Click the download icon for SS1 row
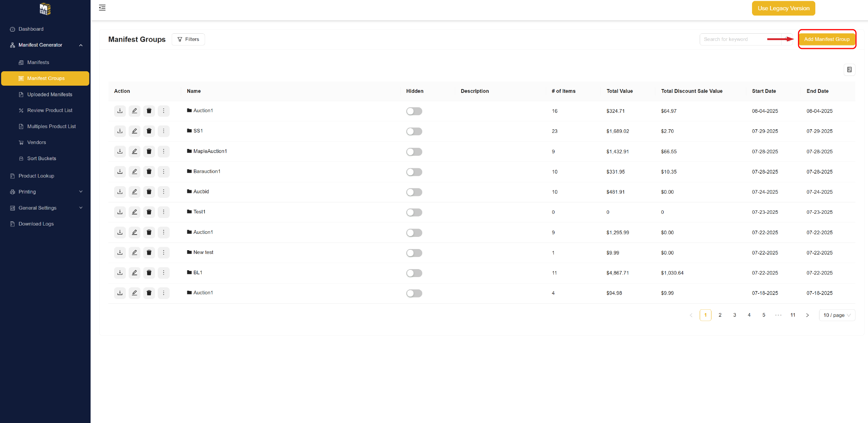Viewport: 868px width, 423px height. (x=120, y=131)
